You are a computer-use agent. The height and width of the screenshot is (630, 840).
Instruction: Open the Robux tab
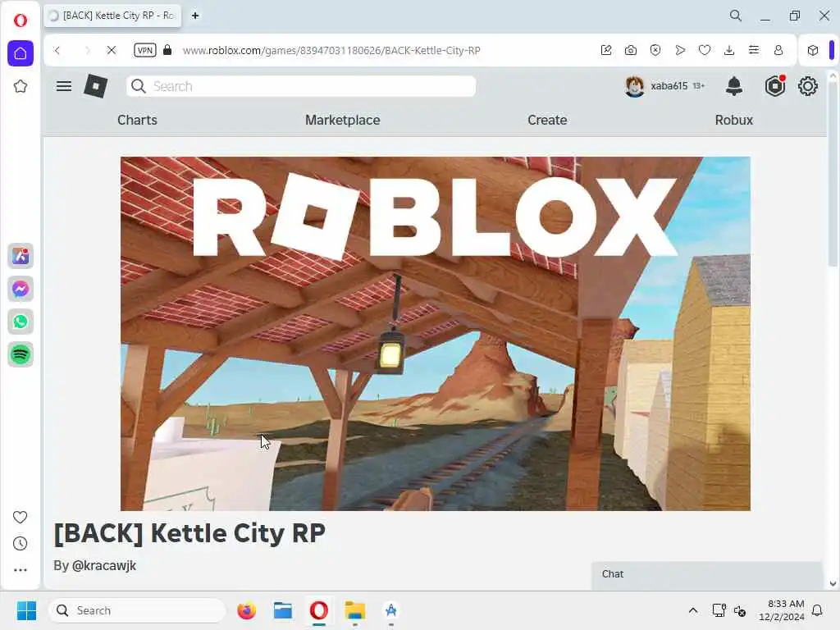click(x=734, y=120)
